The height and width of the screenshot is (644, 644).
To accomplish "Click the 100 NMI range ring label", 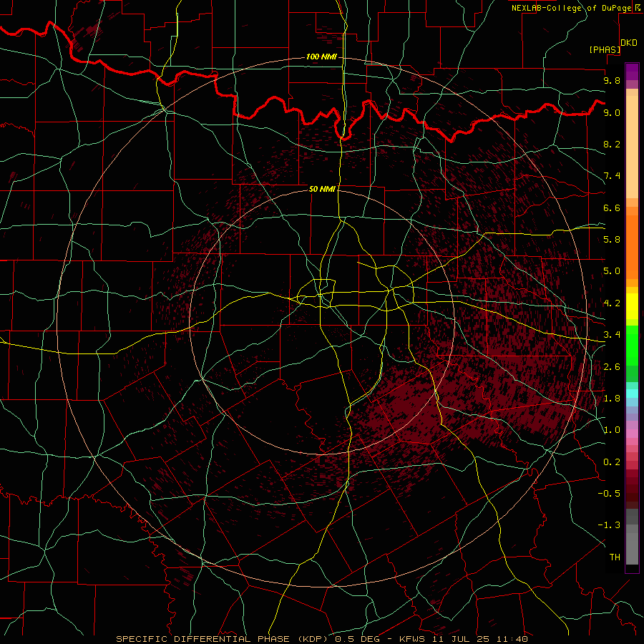I will click(x=321, y=57).
